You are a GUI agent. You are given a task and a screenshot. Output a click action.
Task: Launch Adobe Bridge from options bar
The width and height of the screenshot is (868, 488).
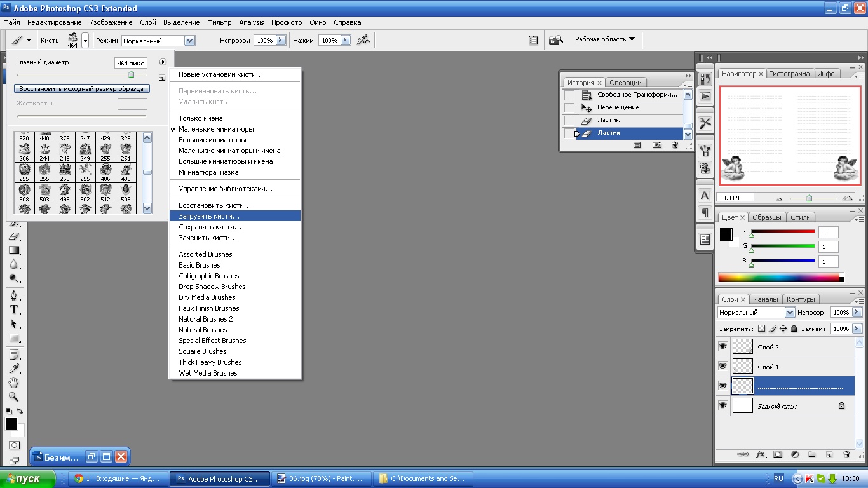[x=556, y=40]
